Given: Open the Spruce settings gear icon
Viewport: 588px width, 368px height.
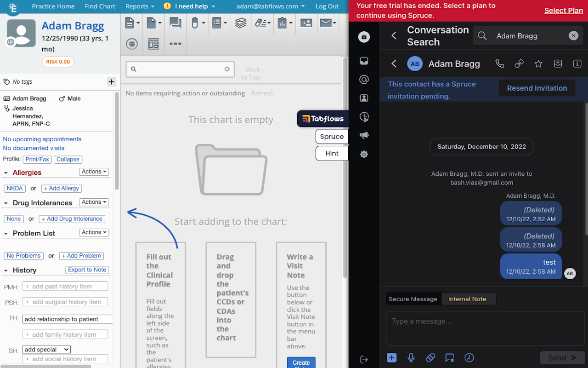Looking at the screenshot, I should click(364, 155).
